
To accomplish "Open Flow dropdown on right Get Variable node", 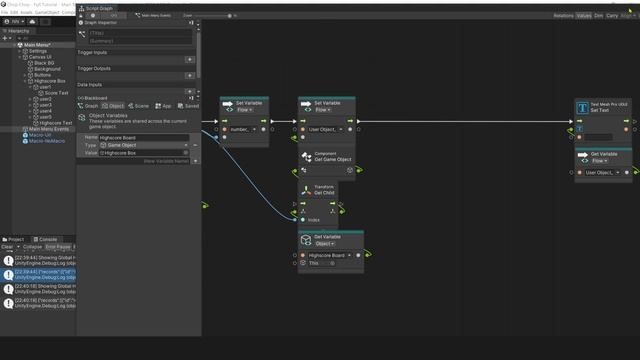I will 600,161.
